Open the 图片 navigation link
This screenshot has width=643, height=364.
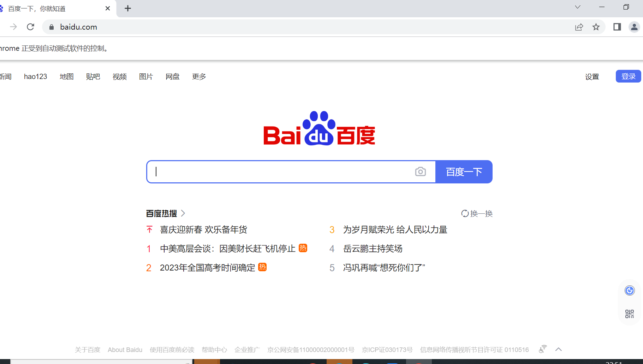point(146,77)
